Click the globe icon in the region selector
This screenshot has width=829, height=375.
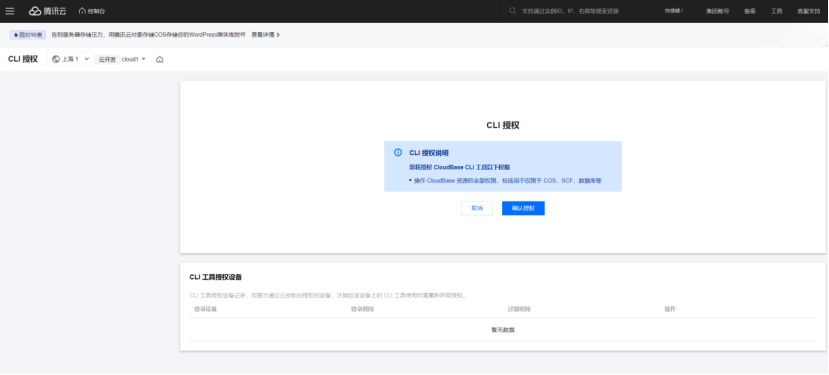pos(56,59)
